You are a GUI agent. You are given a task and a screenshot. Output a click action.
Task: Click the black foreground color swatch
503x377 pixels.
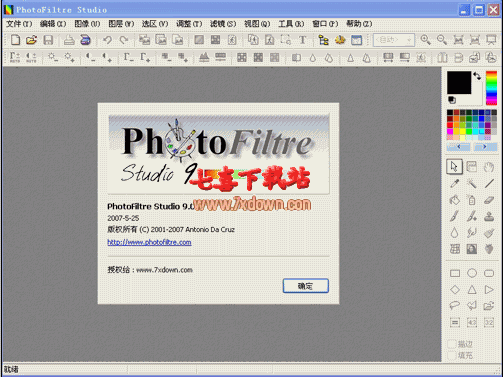click(x=459, y=82)
